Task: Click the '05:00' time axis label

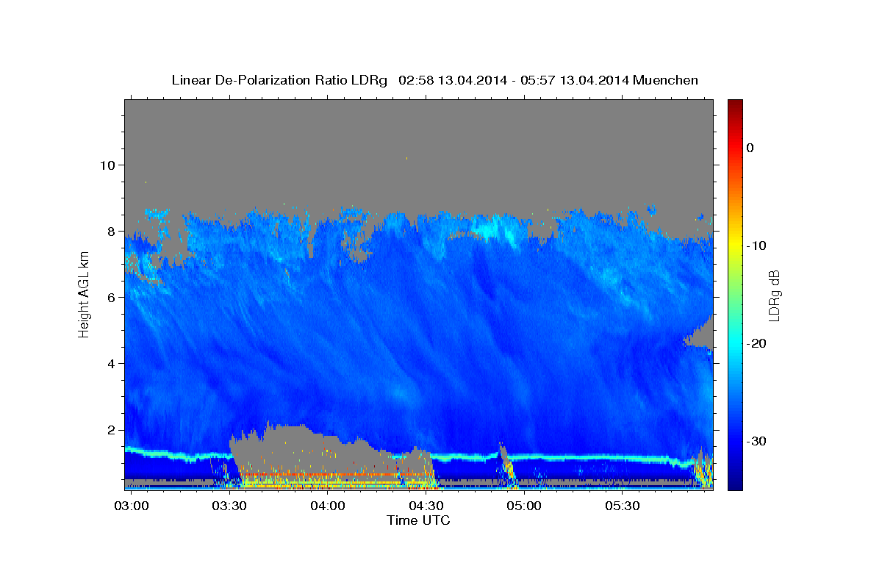Action: pyautogui.click(x=524, y=506)
